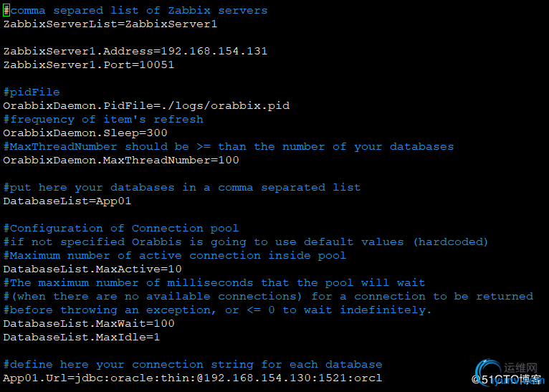Click the #pidFile comment line
Image resolution: width=549 pixels, height=392 pixels.
click(32, 92)
